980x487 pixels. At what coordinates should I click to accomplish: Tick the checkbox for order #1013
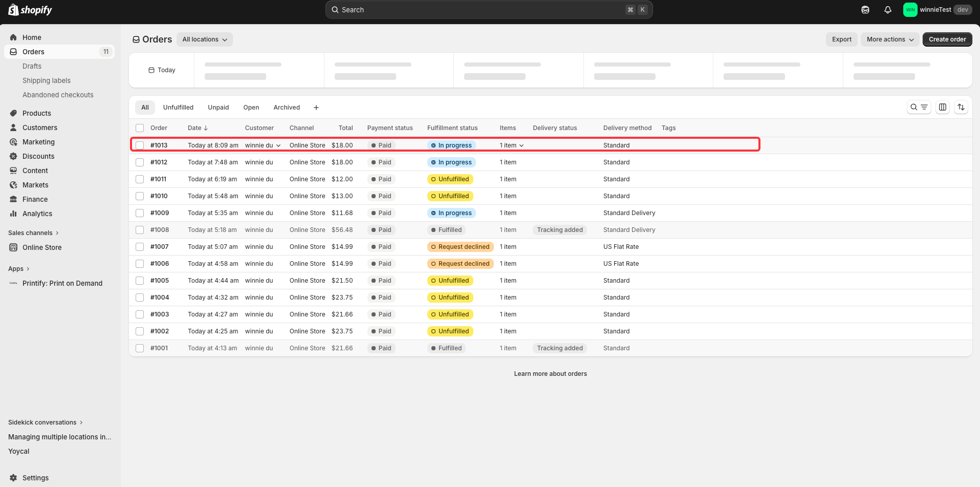(x=140, y=145)
